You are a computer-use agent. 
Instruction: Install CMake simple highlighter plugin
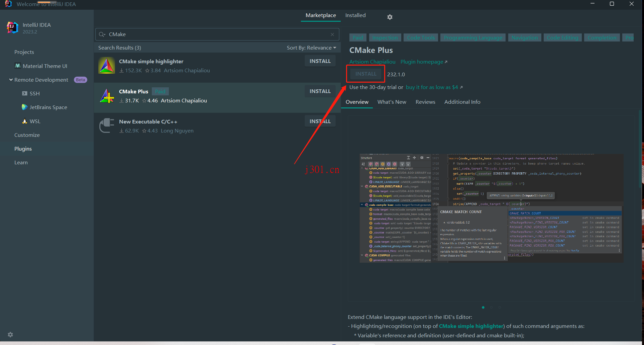click(320, 61)
